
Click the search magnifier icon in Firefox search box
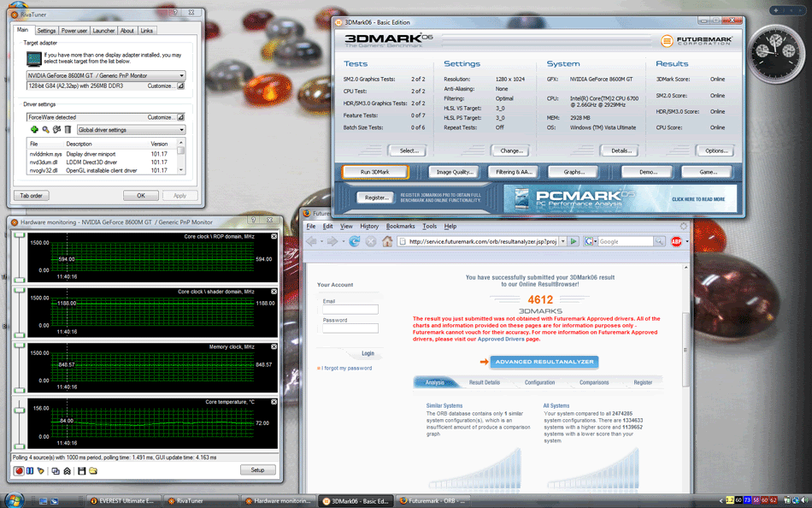(659, 241)
